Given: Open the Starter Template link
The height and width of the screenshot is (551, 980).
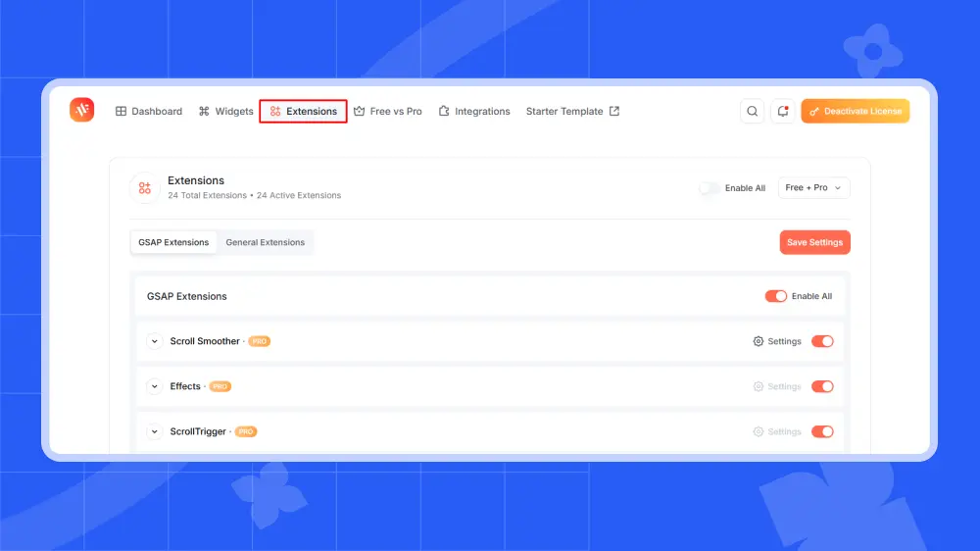Looking at the screenshot, I should [572, 112].
